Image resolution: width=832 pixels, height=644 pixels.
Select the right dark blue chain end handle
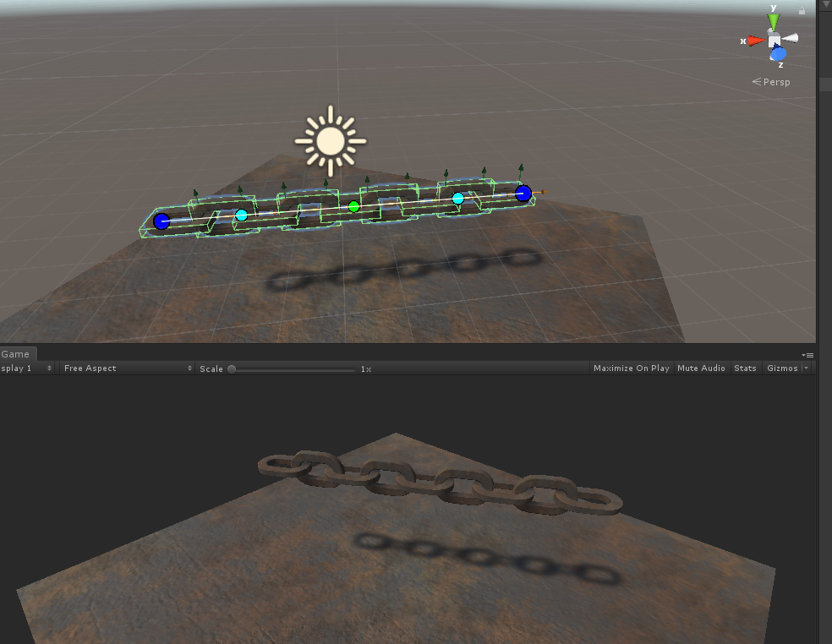point(523,193)
